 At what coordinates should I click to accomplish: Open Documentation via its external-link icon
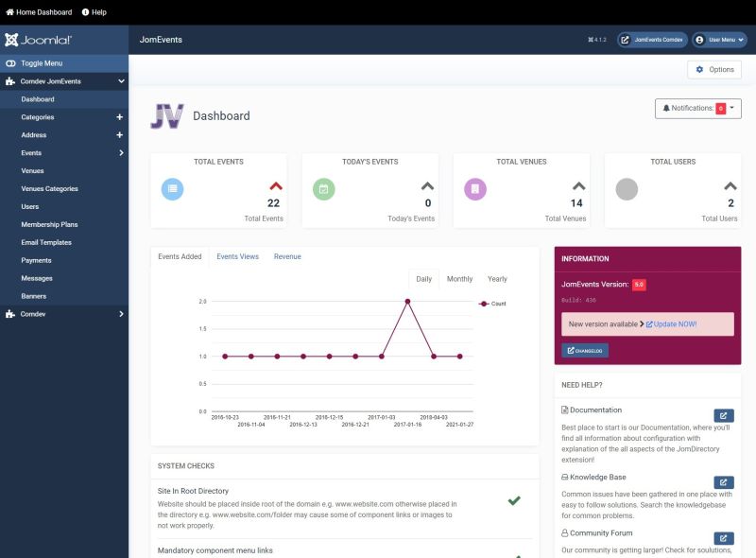[723, 415]
